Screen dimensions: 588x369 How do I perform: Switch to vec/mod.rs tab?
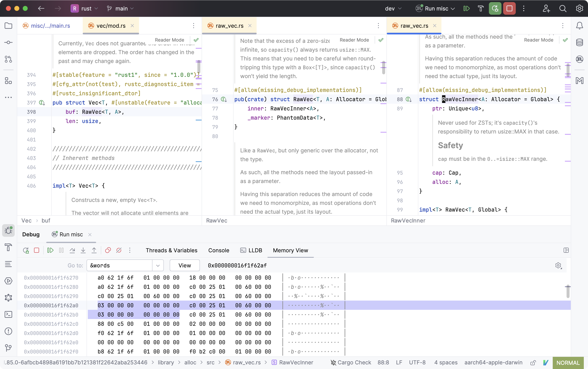pyautogui.click(x=111, y=26)
